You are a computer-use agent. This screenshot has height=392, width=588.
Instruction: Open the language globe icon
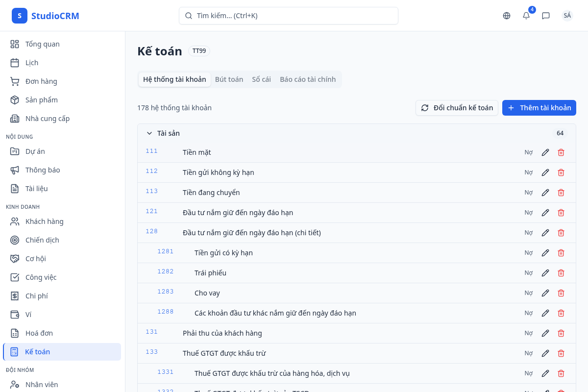coord(507,16)
